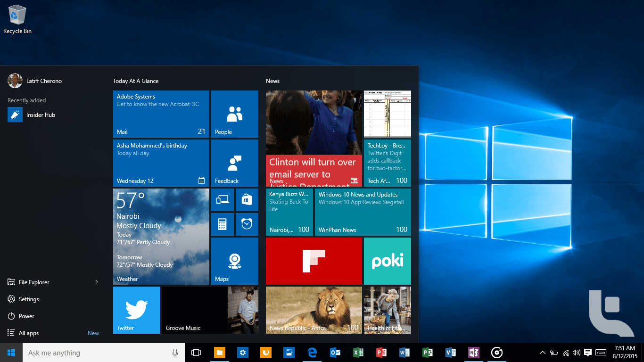
Task: Open News Republic - Africa lion tile
Action: click(314, 310)
